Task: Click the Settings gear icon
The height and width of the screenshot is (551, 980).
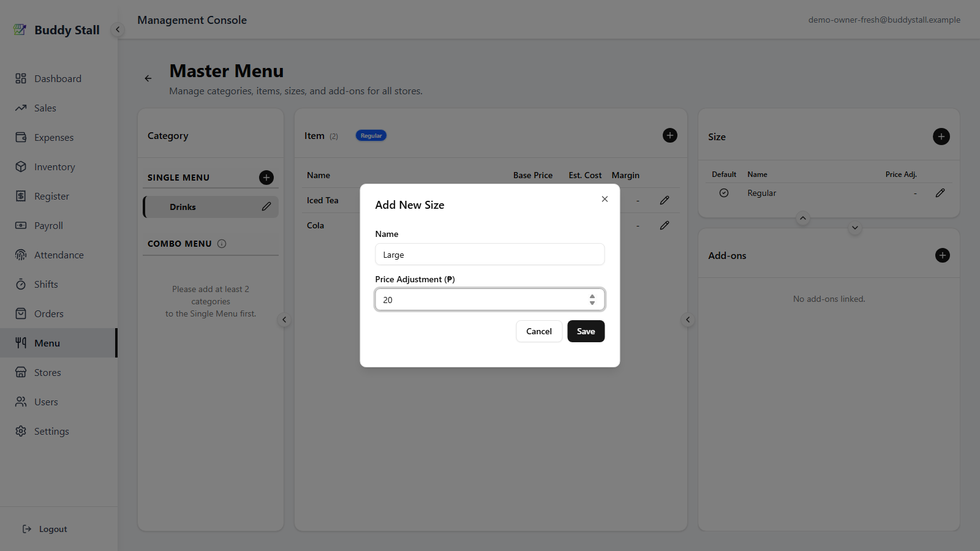Action: pos(21,431)
